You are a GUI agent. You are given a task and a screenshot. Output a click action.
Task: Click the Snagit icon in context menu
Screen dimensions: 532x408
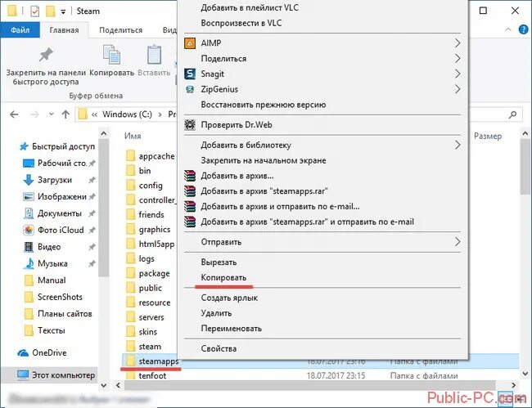pos(190,74)
